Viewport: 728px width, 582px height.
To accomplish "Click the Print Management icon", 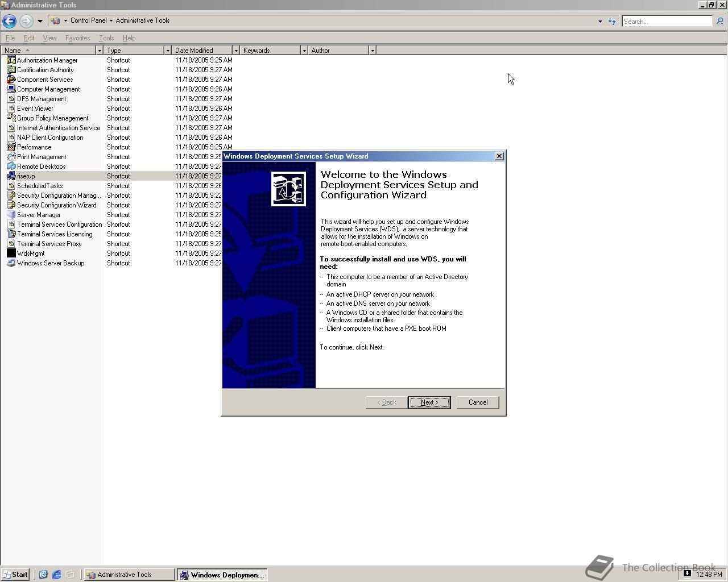I will [11, 157].
